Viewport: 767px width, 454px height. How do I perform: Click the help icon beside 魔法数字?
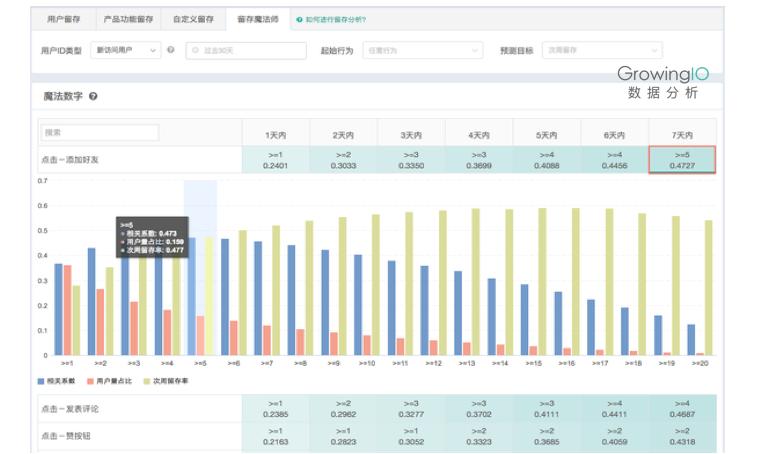[x=93, y=97]
